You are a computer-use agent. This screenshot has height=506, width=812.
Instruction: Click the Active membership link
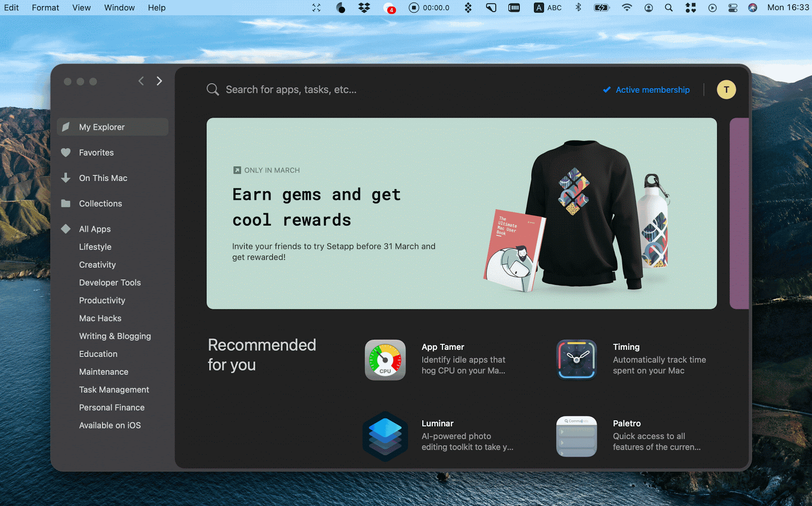pyautogui.click(x=647, y=90)
